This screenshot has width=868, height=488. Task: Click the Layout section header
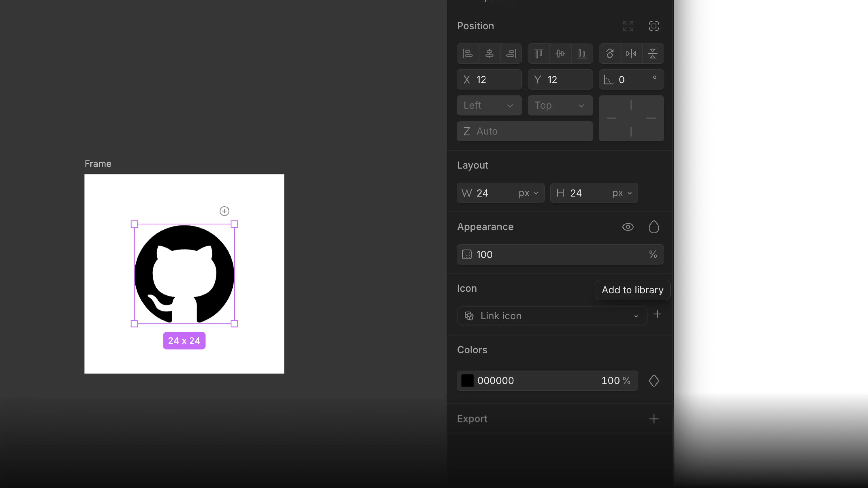click(472, 165)
